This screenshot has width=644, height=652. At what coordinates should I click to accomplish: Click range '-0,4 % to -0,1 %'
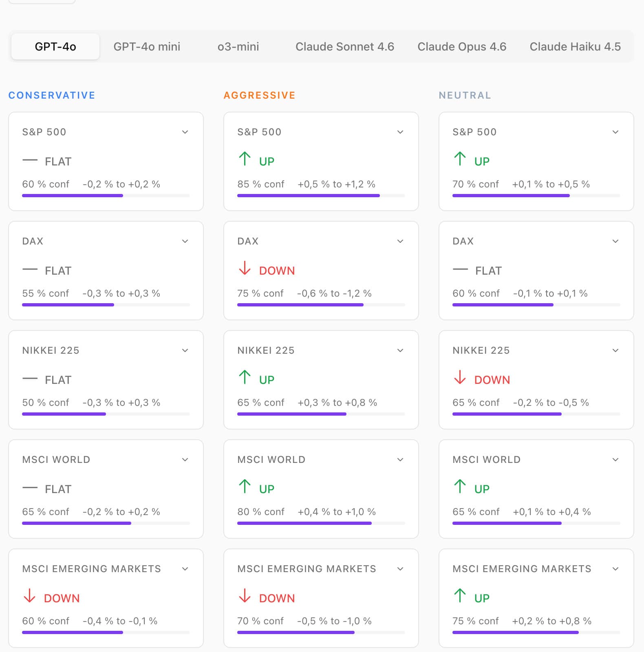(x=120, y=621)
